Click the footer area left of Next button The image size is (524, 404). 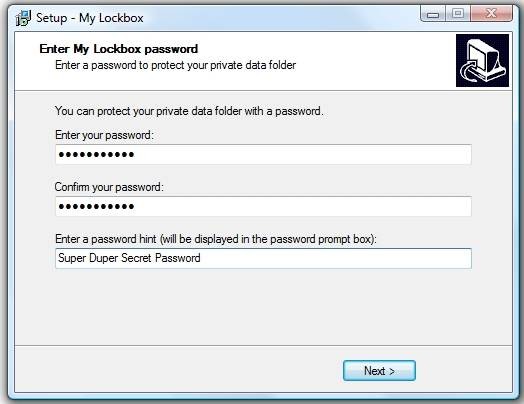179,370
